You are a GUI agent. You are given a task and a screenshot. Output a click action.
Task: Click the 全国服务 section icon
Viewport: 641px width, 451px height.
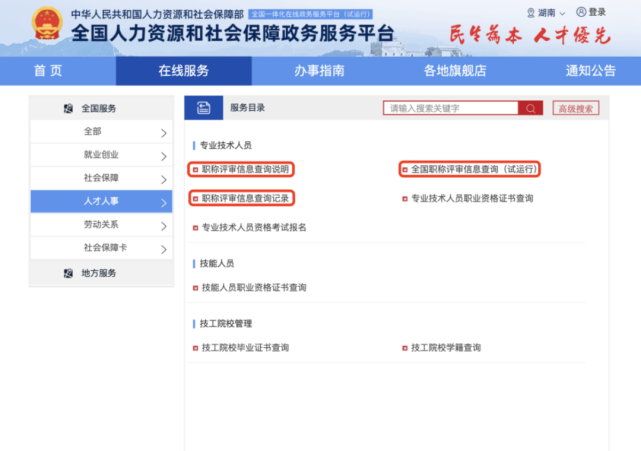pos(68,108)
